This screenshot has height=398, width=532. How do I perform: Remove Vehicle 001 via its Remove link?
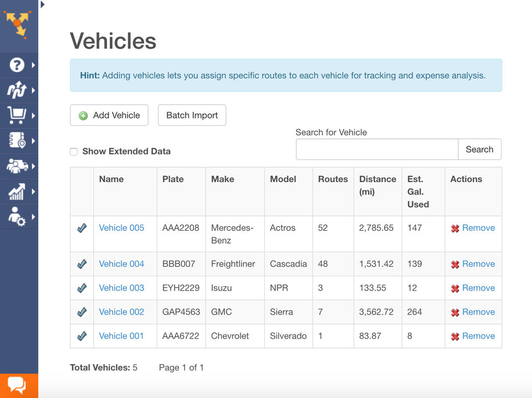click(x=478, y=336)
